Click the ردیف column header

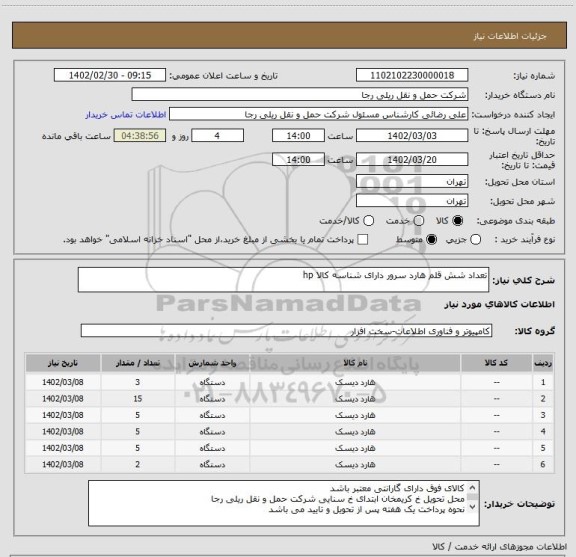(543, 363)
